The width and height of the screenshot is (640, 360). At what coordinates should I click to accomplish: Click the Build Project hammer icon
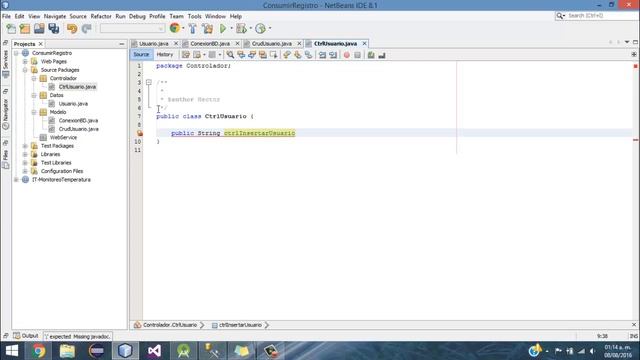(193, 29)
